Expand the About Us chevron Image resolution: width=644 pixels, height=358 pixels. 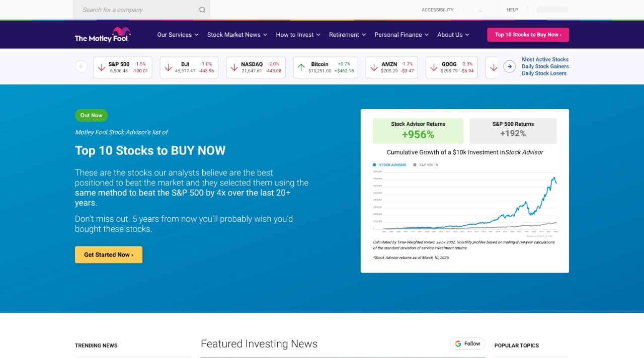coord(467,35)
